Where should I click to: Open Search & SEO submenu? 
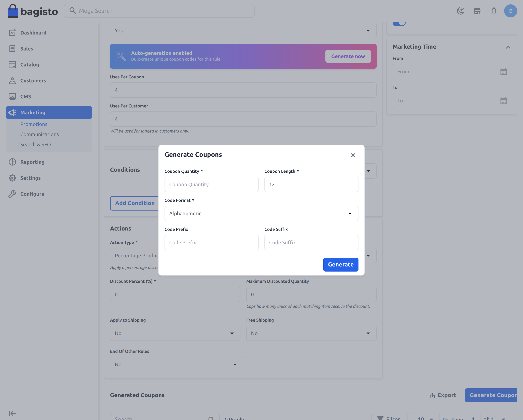point(35,144)
